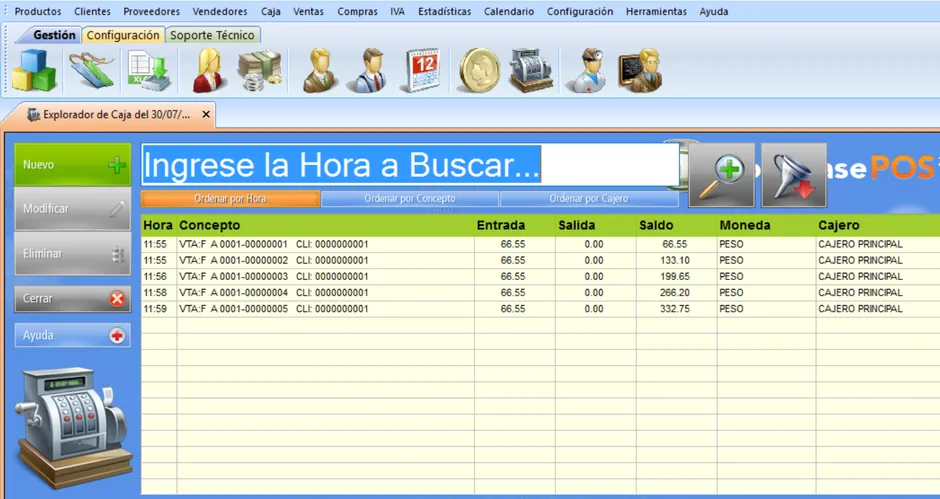
Task: Click the Ayuda side button
Action: pos(73,335)
